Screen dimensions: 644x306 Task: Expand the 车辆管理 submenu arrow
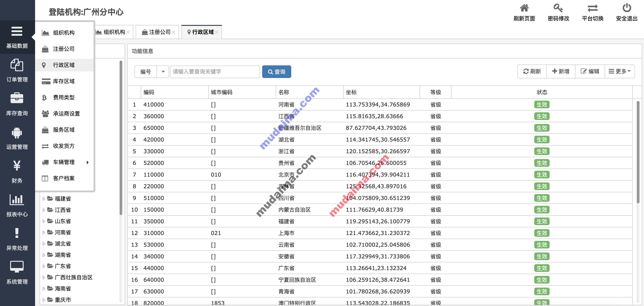(x=87, y=162)
